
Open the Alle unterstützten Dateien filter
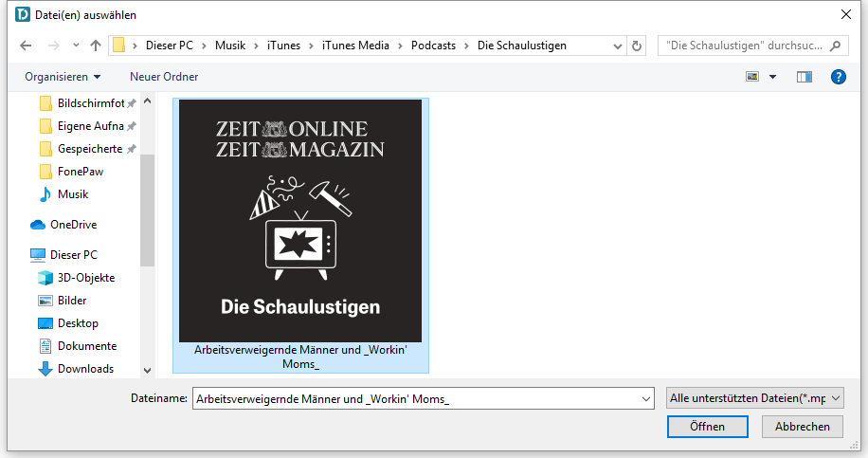click(x=755, y=398)
